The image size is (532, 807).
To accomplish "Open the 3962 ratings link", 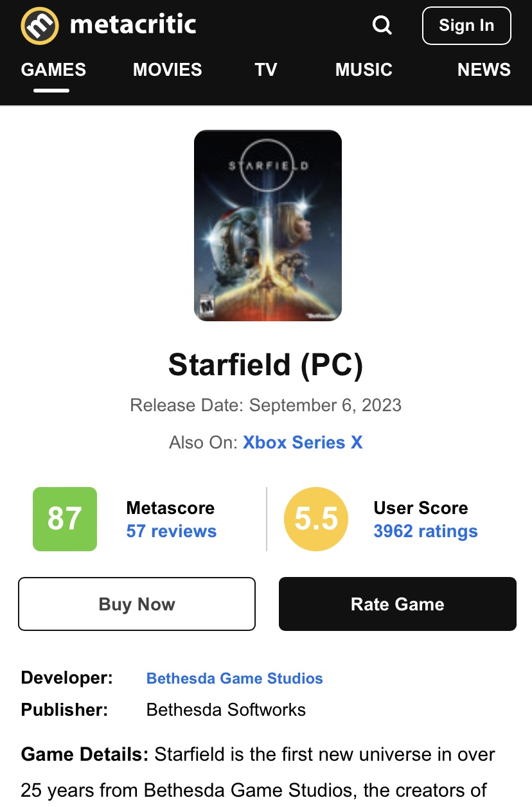I will 425,531.
